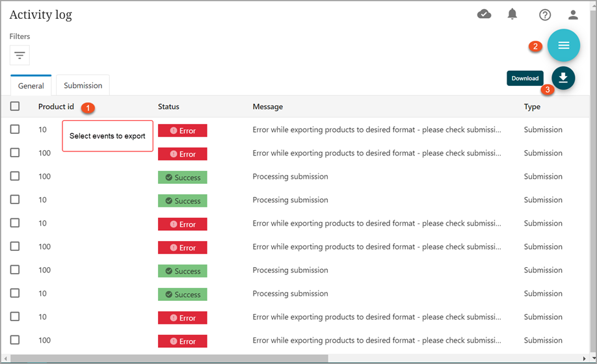
Task: Sort by Product id column header
Action: click(x=56, y=107)
